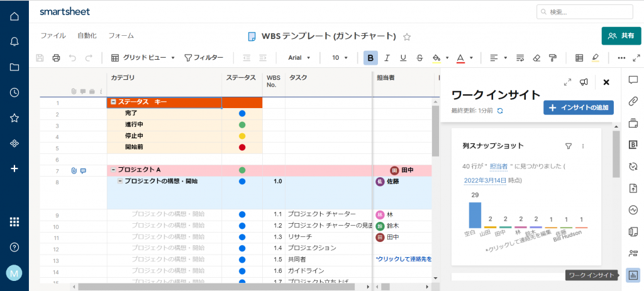Toggle text wrap
Screen dimensions: 644x291
coord(520,58)
